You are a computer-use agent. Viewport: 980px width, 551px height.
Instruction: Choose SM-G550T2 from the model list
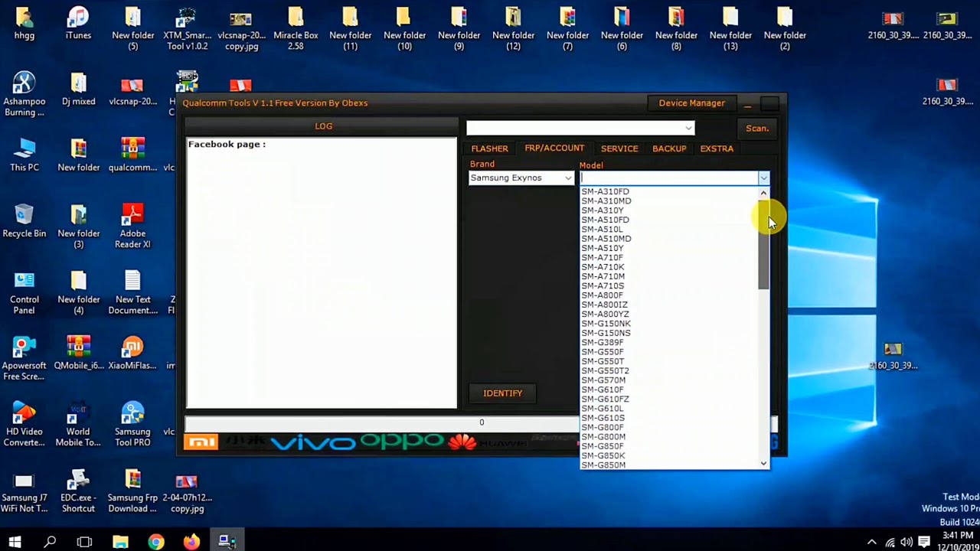tap(605, 370)
